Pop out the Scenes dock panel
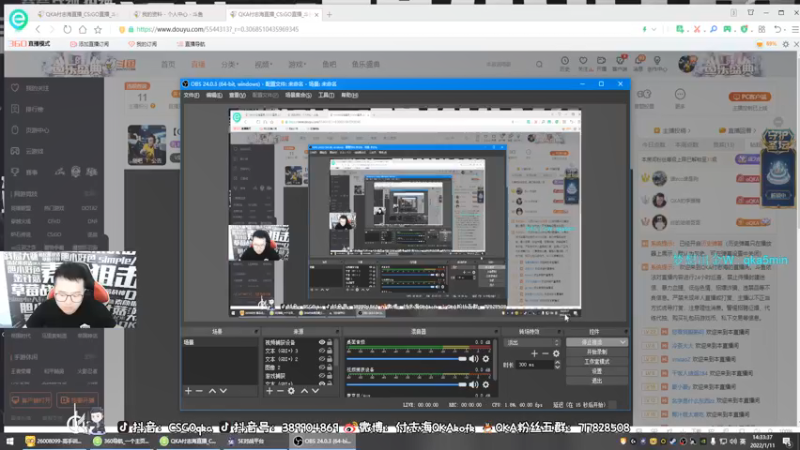This screenshot has height=450, width=800. click(x=256, y=332)
